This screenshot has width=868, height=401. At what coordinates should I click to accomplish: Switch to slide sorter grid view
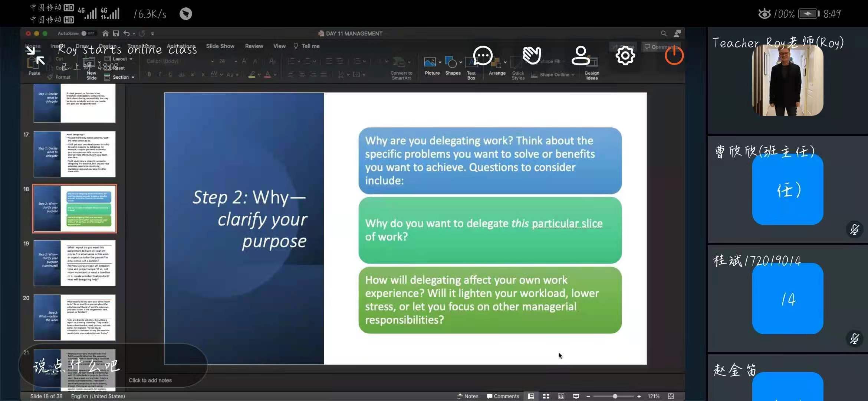546,396
